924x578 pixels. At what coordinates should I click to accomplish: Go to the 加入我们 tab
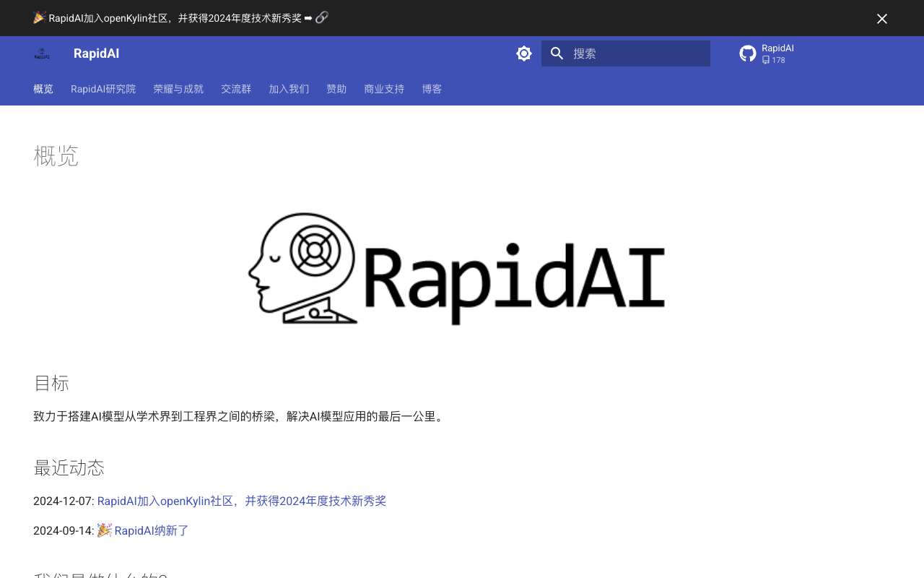pyautogui.click(x=289, y=89)
